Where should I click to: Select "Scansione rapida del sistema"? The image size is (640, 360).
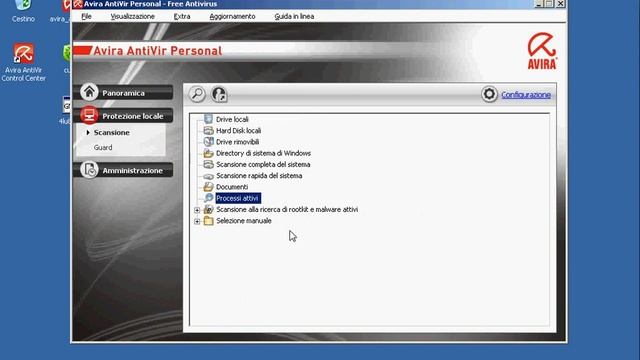pos(259,176)
